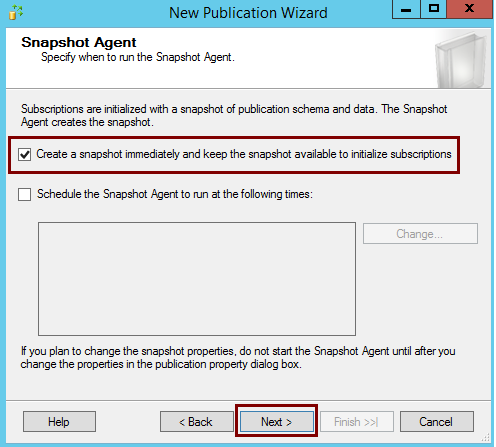The width and height of the screenshot is (496, 447).
Task: Click the New Publication Wizard title bar
Action: click(248, 13)
